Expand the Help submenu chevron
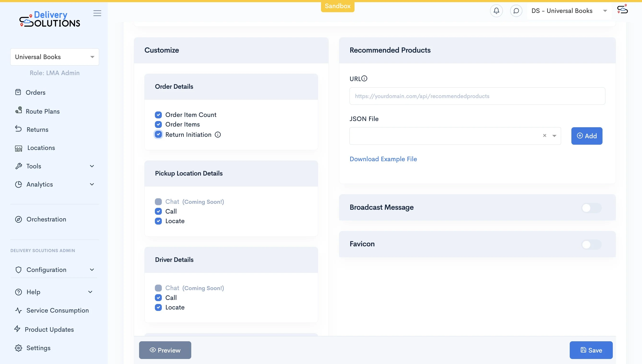This screenshot has height=364, width=642. tap(90, 292)
